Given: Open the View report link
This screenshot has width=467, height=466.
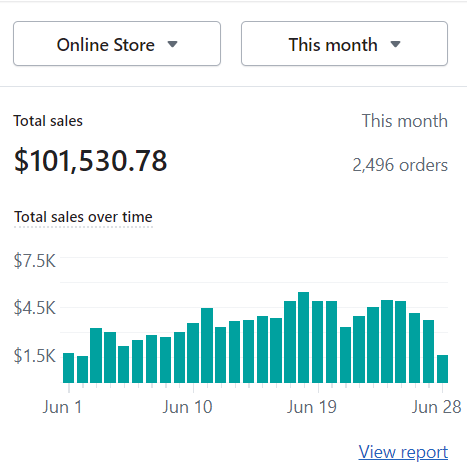Looking at the screenshot, I should [x=403, y=452].
